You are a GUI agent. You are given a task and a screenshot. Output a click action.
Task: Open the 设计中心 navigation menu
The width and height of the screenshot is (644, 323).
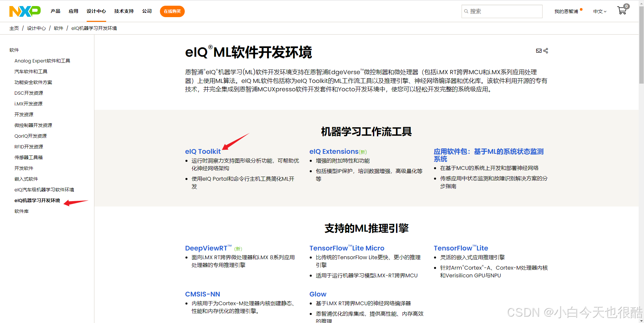pyautogui.click(x=96, y=11)
